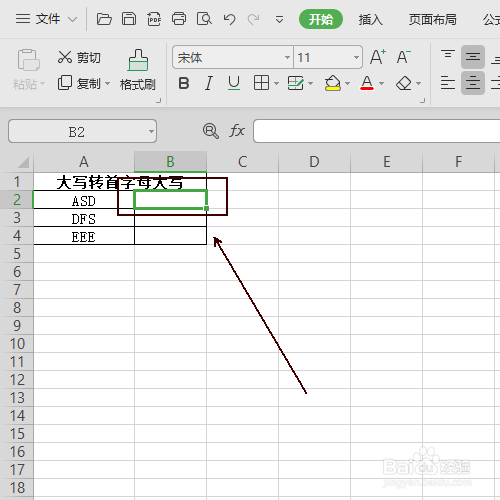The width and height of the screenshot is (500, 500).
Task: Expand the draw border dropdown arrow
Action: (310, 83)
